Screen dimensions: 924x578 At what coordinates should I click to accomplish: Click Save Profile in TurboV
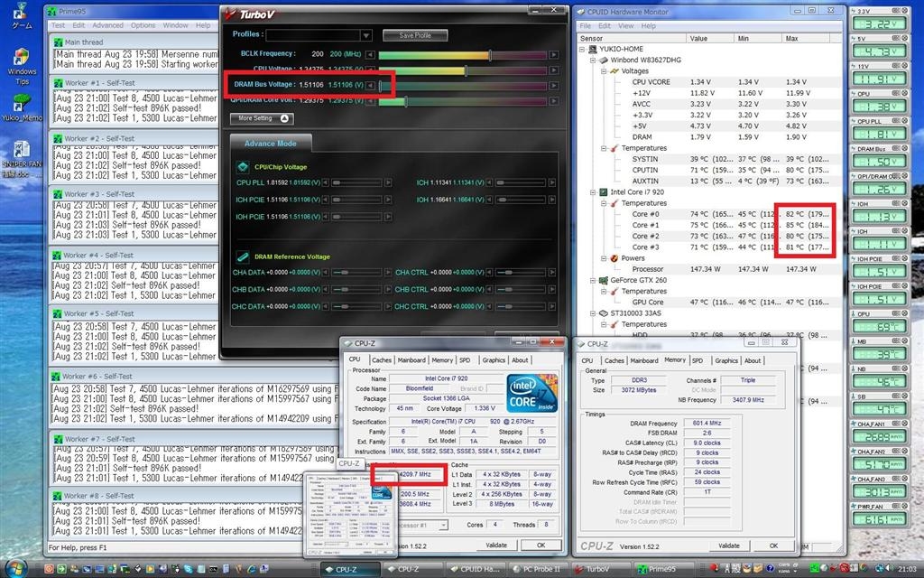[415, 35]
